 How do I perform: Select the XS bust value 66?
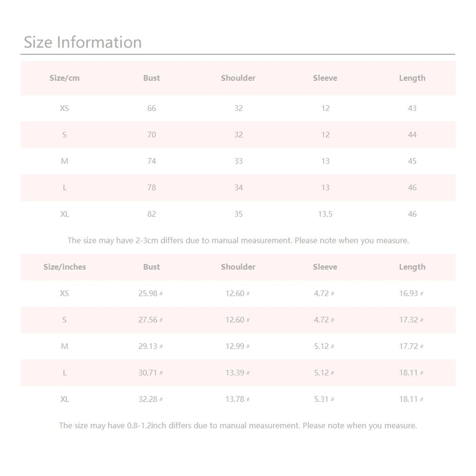click(152, 108)
